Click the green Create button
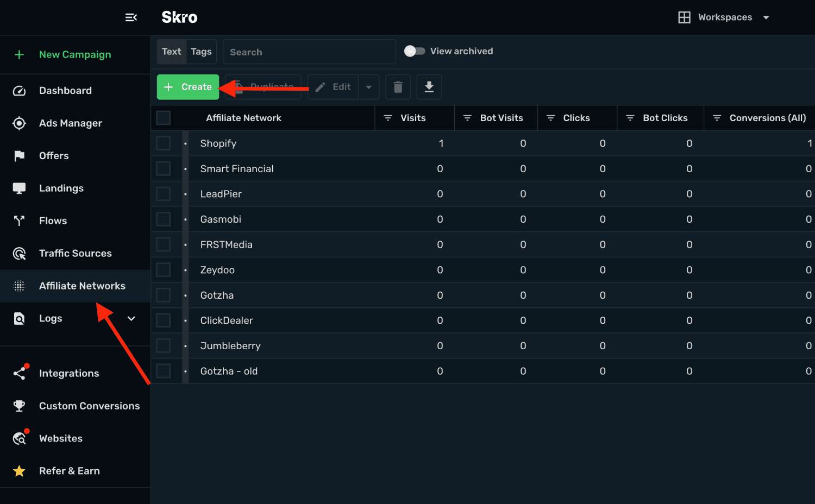The image size is (815, 504). point(188,87)
